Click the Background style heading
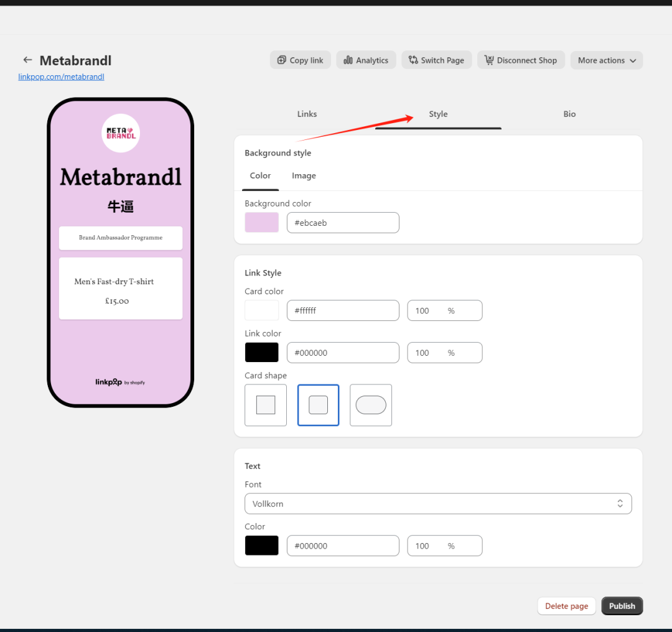 click(278, 153)
